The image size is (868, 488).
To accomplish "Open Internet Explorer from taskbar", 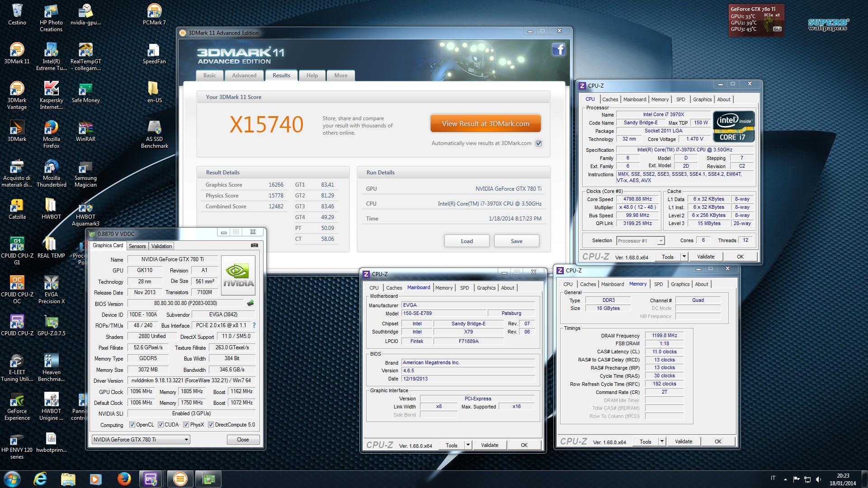I will (40, 479).
